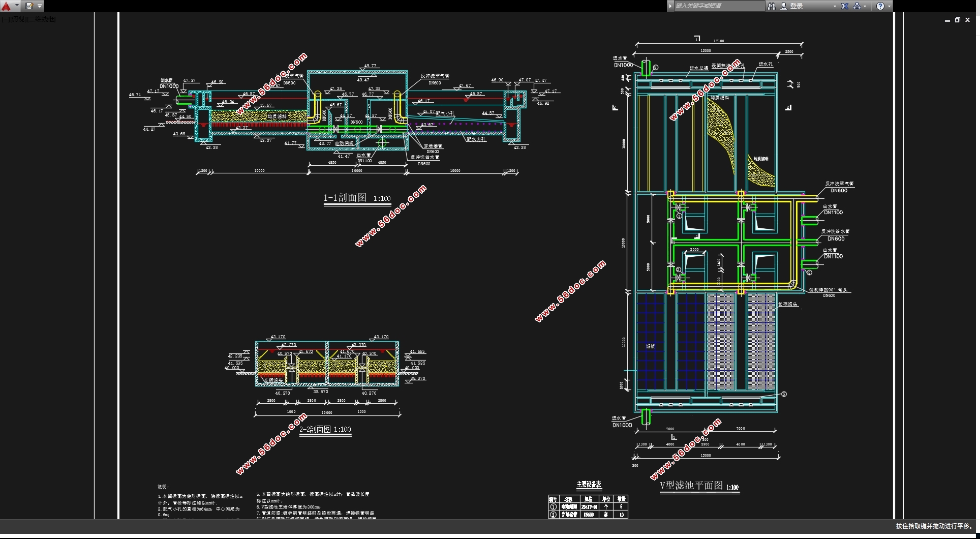Viewport: 980px width, 539px height.
Task: Restore down the drawing window
Action: (x=958, y=20)
